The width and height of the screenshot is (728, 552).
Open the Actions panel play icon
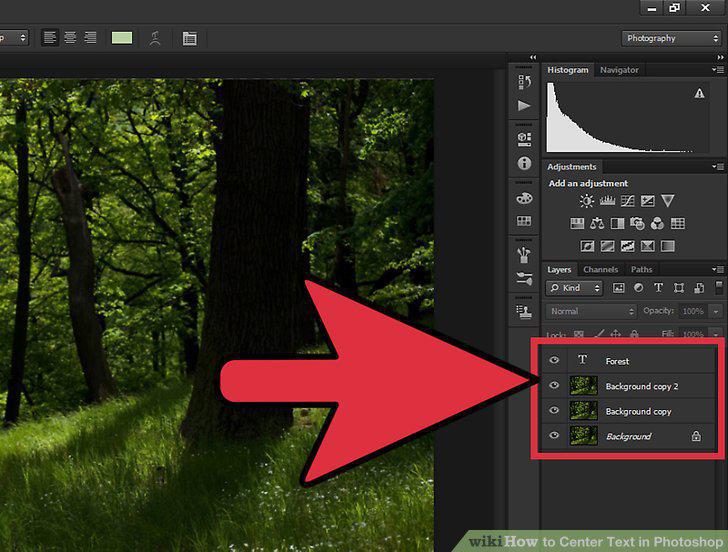pyautogui.click(x=524, y=106)
